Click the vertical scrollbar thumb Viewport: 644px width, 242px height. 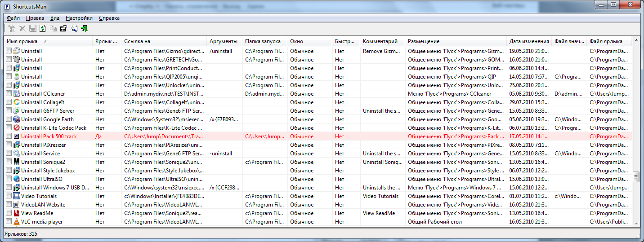(x=636, y=177)
